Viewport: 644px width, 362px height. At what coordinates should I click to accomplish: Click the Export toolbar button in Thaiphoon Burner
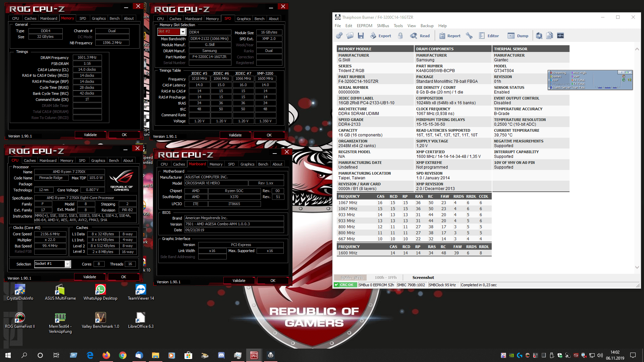[x=380, y=36]
